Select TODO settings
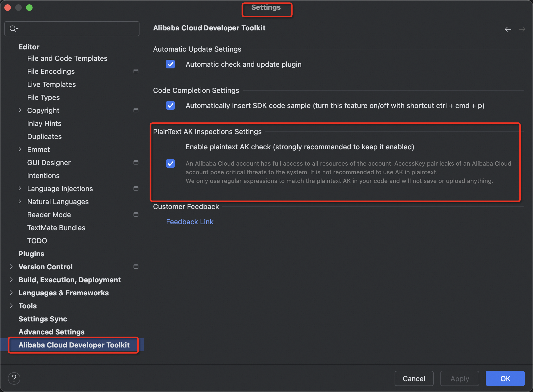The height and width of the screenshot is (392, 533). coord(37,241)
